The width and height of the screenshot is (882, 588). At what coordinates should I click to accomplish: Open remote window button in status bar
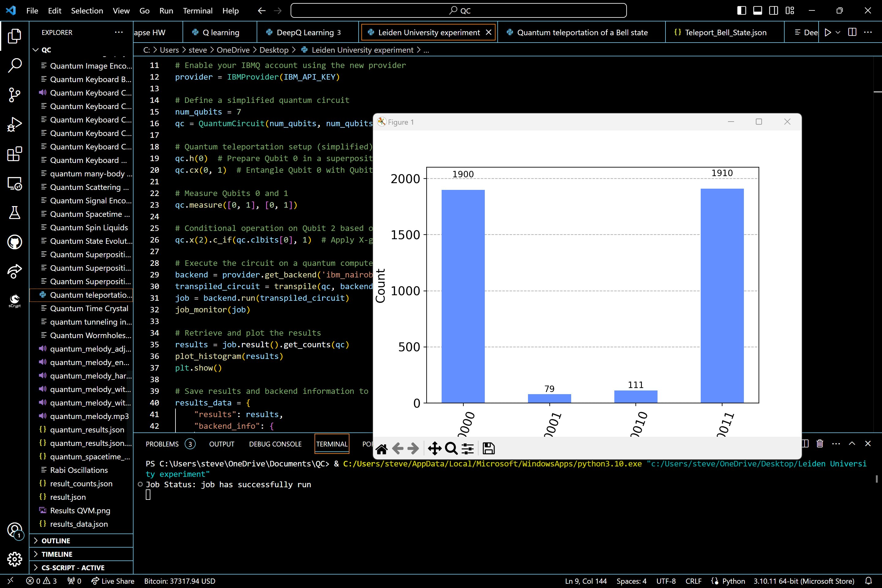pos(10,581)
